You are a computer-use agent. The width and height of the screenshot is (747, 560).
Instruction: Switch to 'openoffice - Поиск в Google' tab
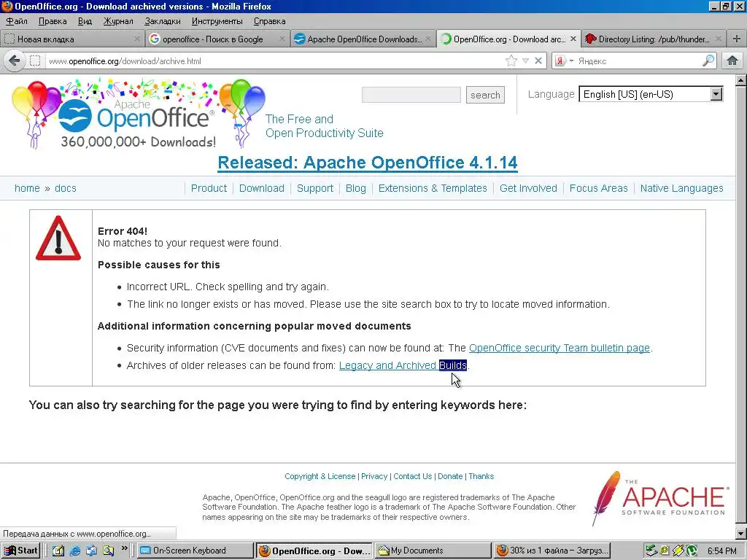click(217, 39)
